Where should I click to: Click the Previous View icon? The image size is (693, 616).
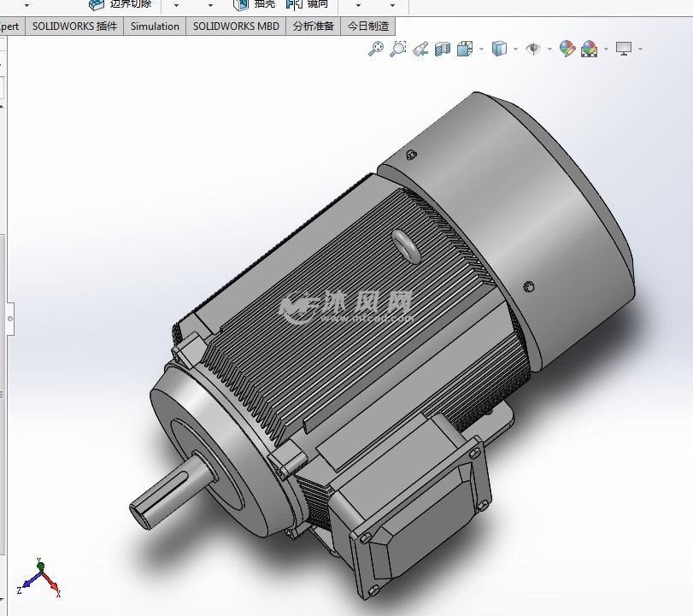(x=419, y=49)
